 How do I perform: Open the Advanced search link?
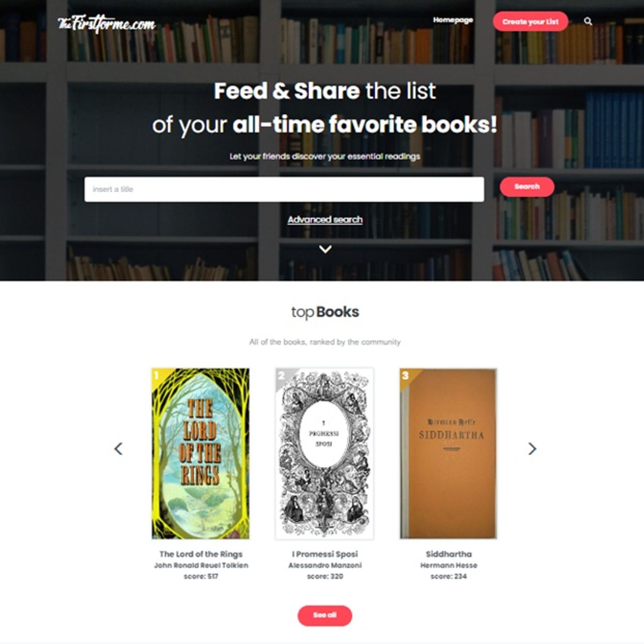(x=325, y=220)
